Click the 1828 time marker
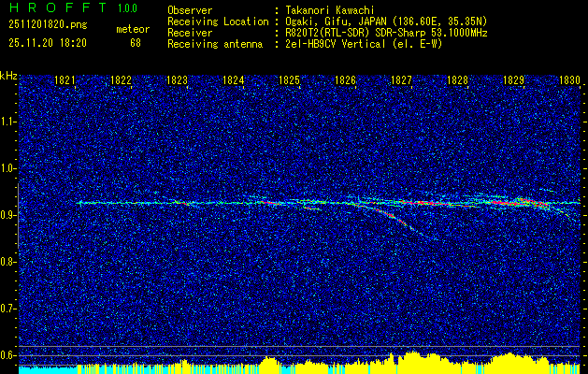 point(457,79)
